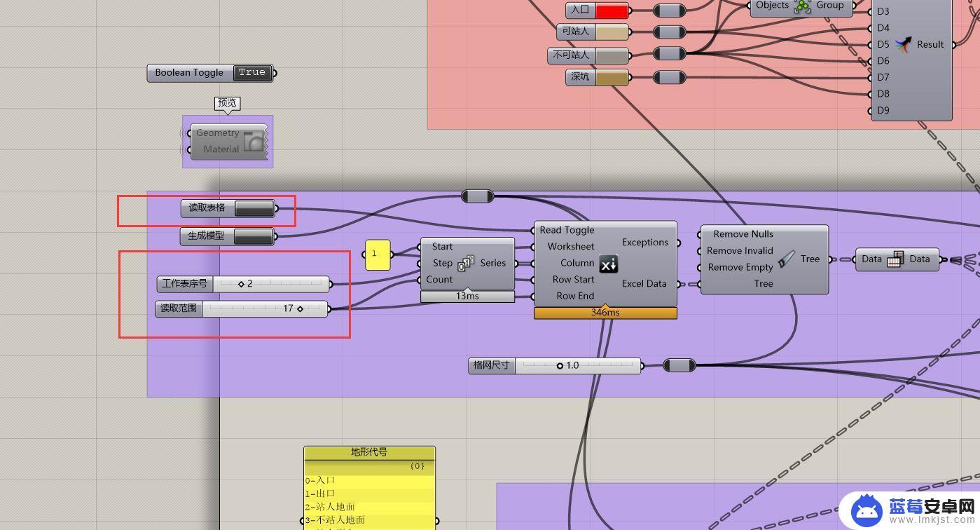Click the tan 可站人 color swatch
Screen dimensions: 980x530
(x=612, y=32)
